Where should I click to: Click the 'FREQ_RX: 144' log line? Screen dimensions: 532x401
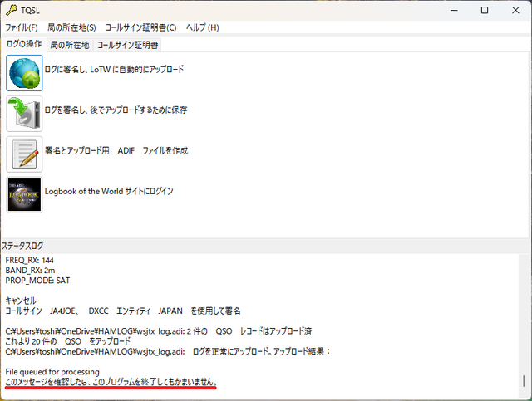pos(30,261)
